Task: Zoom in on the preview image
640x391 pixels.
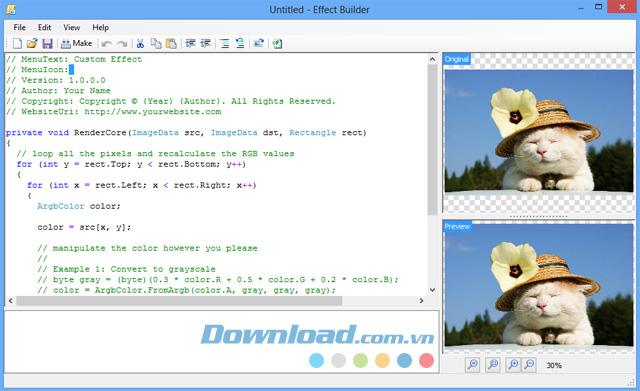Action: (513, 364)
